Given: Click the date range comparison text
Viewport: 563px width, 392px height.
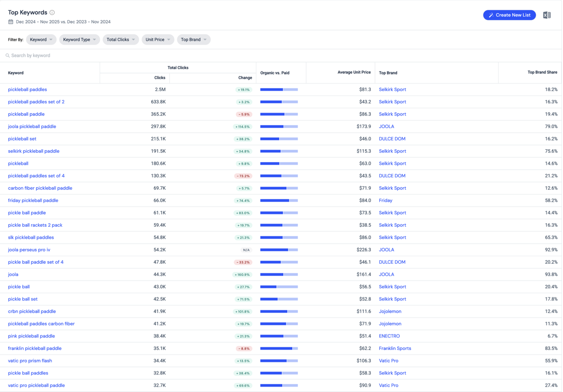Looking at the screenshot, I should pyautogui.click(x=63, y=22).
